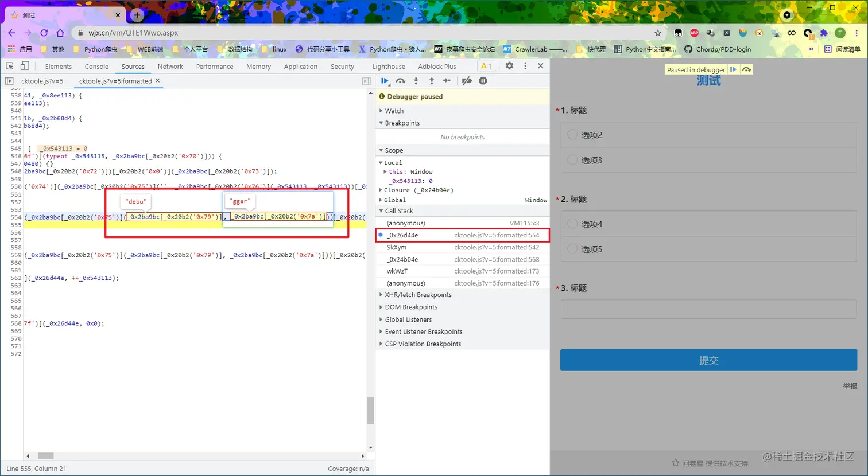Switch to the Network tab
This screenshot has height=476, width=868.
170,67
